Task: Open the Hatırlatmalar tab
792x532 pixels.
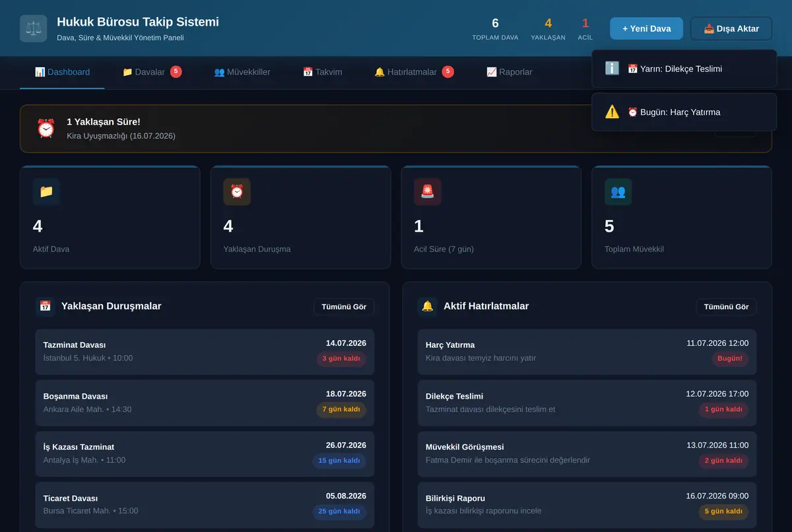Action: click(414, 72)
